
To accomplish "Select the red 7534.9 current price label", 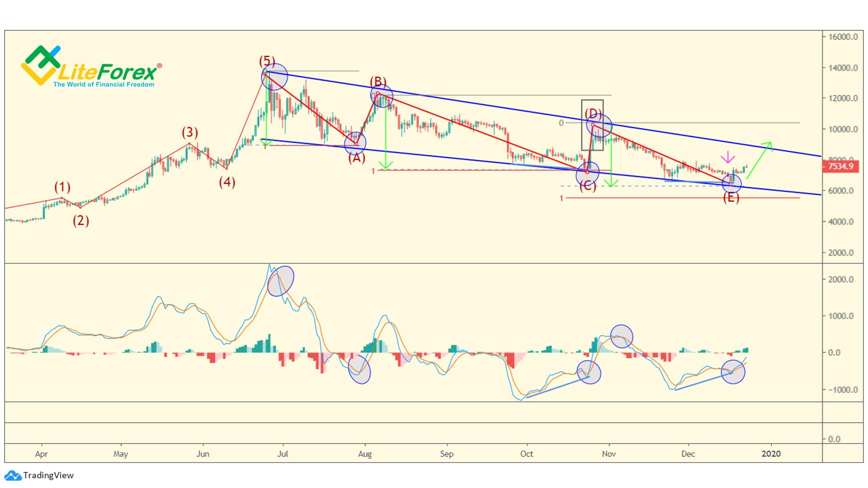I will [x=840, y=166].
